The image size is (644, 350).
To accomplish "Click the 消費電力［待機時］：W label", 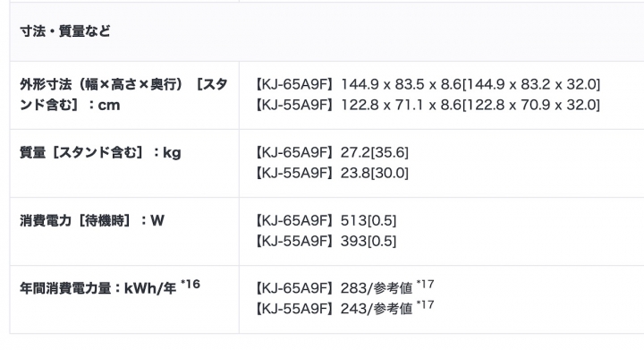I will (92, 221).
